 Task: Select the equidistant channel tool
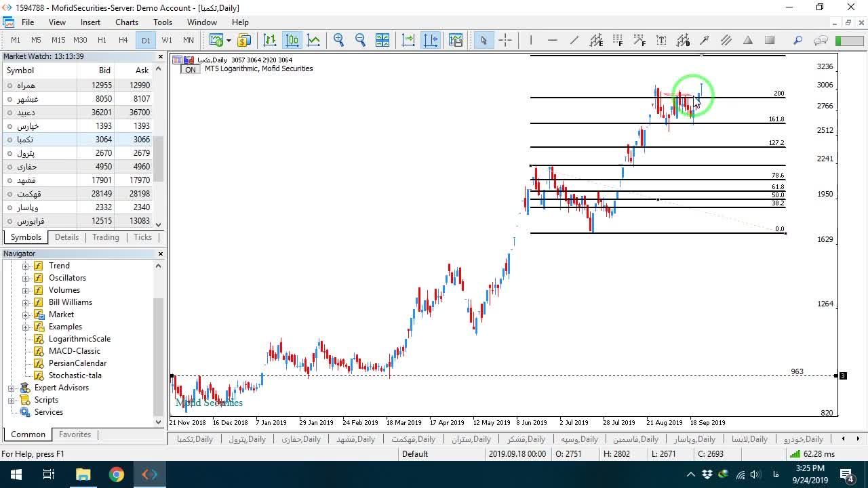(x=596, y=40)
